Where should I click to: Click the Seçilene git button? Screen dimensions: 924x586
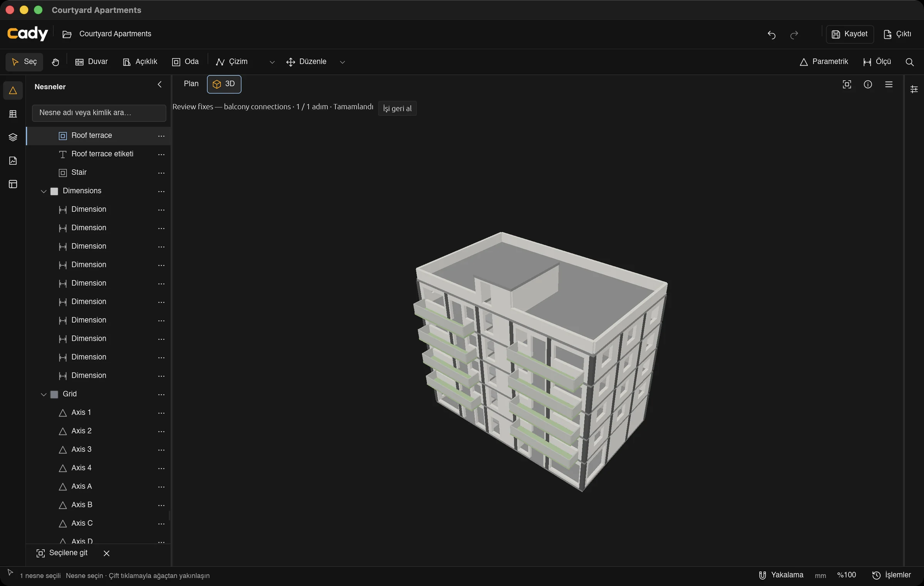click(x=62, y=553)
